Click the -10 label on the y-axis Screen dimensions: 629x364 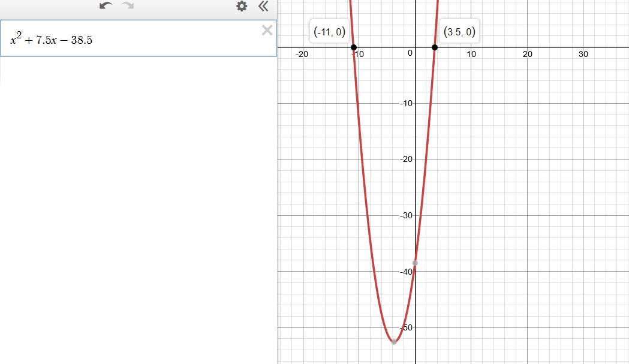407,104
